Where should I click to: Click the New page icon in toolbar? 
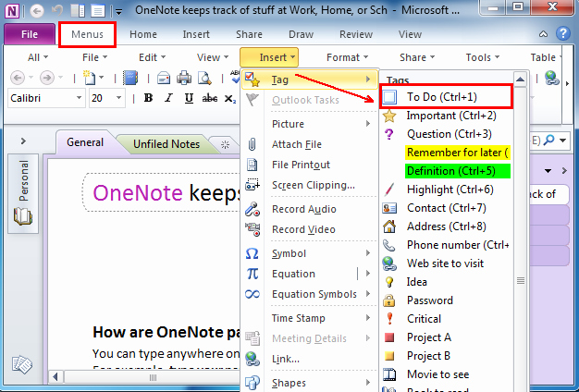89,78
